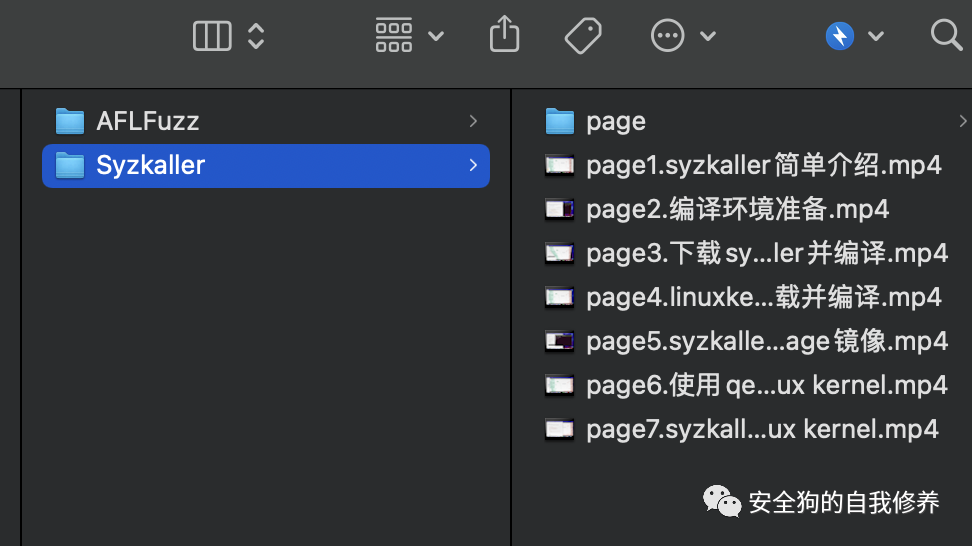Select the page folder name
972x546 pixels.
point(616,122)
